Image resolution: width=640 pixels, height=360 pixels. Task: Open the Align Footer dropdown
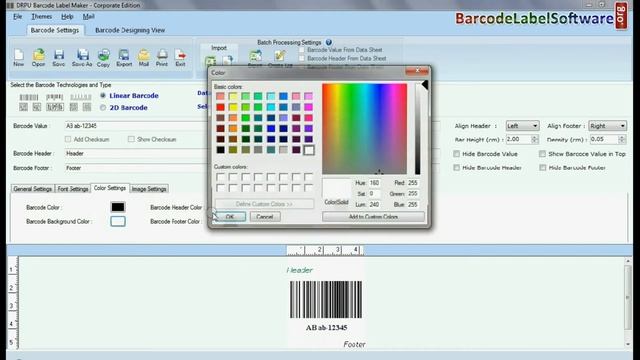click(607, 126)
